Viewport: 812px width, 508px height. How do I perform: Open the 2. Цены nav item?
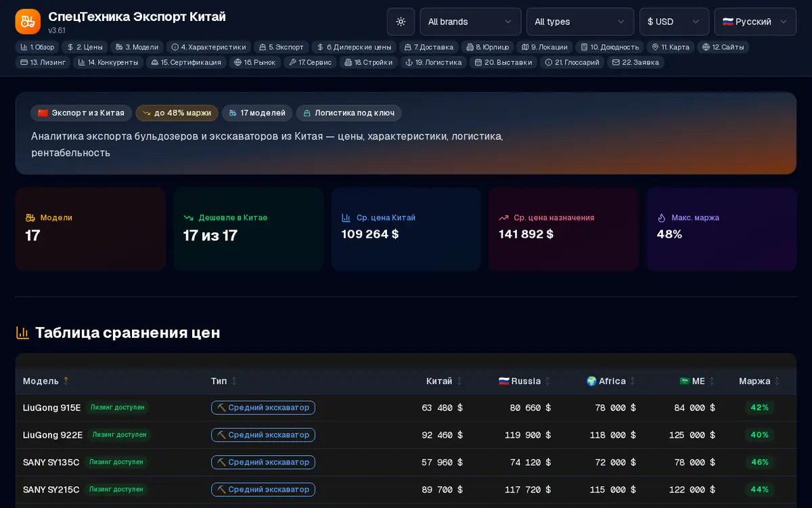tap(85, 47)
